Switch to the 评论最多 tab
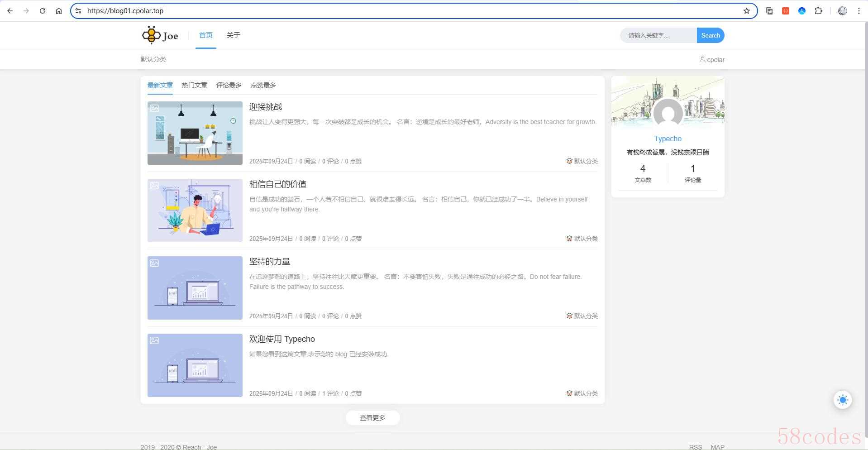Image resolution: width=868 pixels, height=450 pixels. click(229, 85)
